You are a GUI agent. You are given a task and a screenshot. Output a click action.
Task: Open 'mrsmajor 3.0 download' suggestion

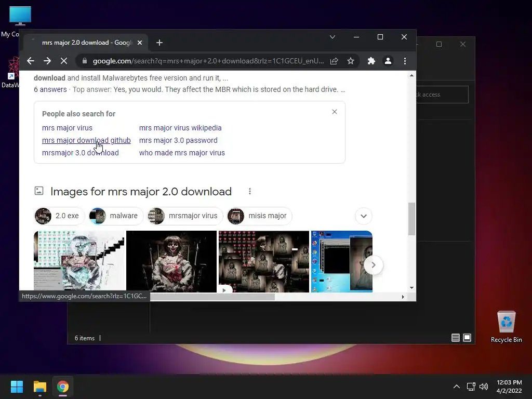pyautogui.click(x=81, y=153)
